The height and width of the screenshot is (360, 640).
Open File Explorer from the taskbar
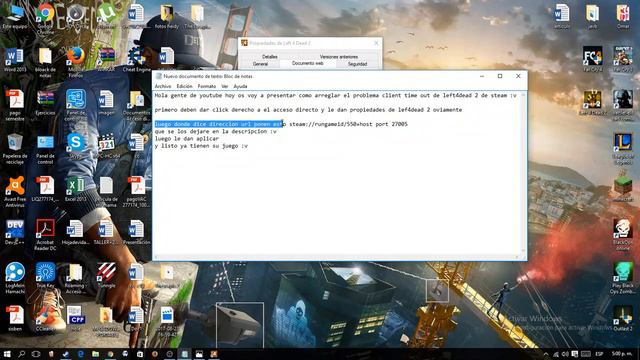(x=95, y=354)
